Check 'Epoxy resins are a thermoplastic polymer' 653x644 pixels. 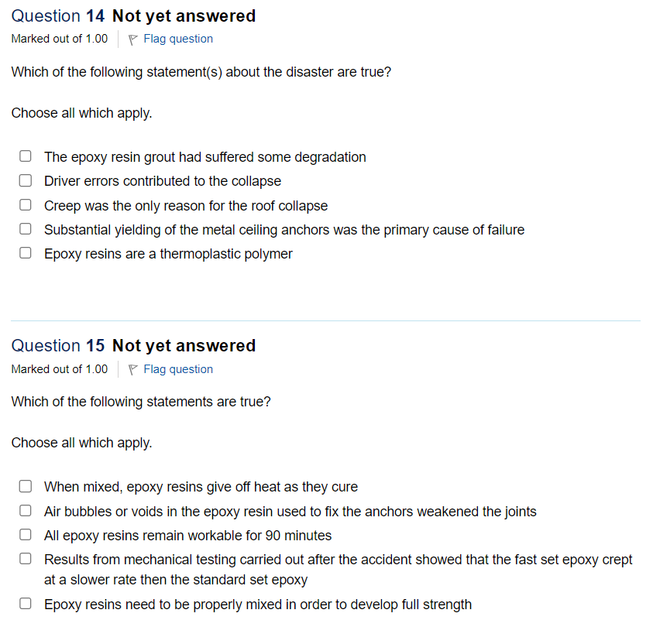25,252
